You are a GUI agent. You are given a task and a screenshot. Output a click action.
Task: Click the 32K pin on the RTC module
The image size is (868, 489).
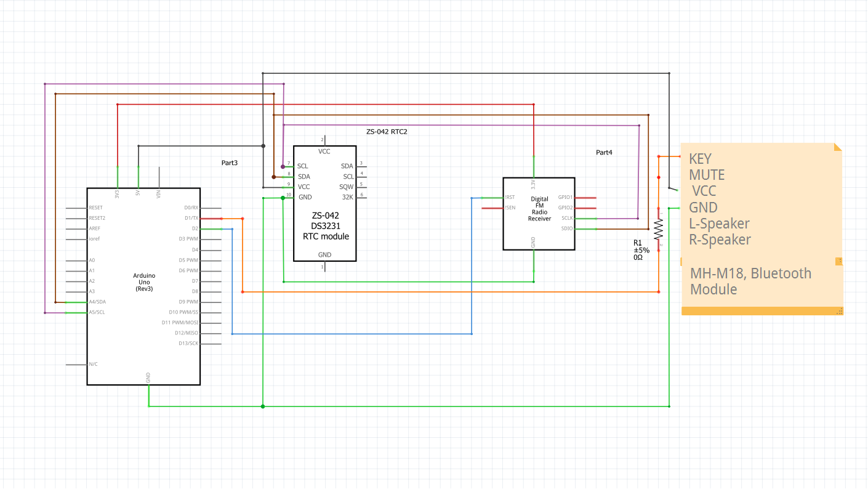click(347, 196)
